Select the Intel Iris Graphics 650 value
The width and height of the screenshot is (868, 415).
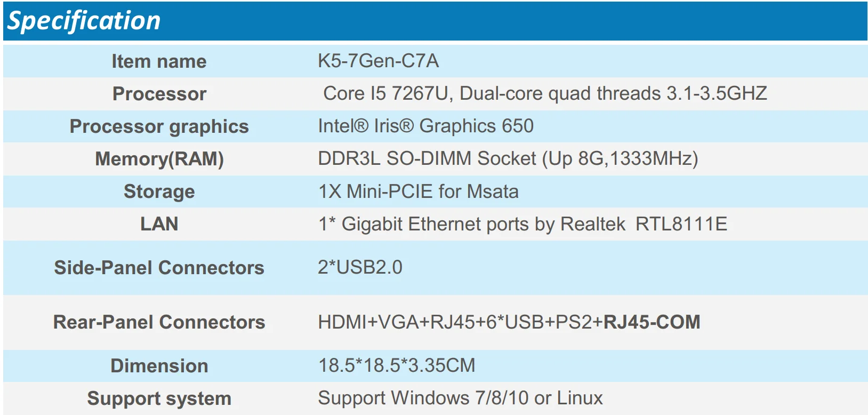(425, 126)
